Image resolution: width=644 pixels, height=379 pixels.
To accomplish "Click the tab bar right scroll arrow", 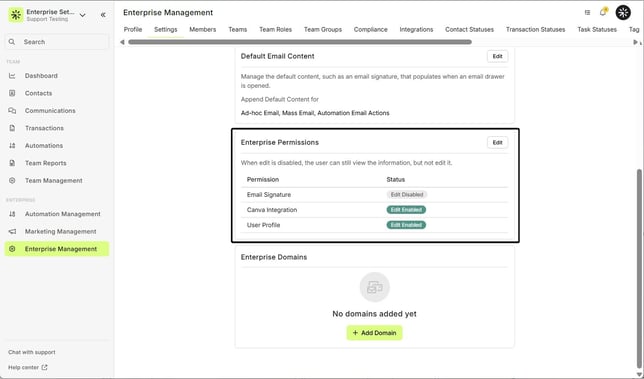I will [635, 42].
